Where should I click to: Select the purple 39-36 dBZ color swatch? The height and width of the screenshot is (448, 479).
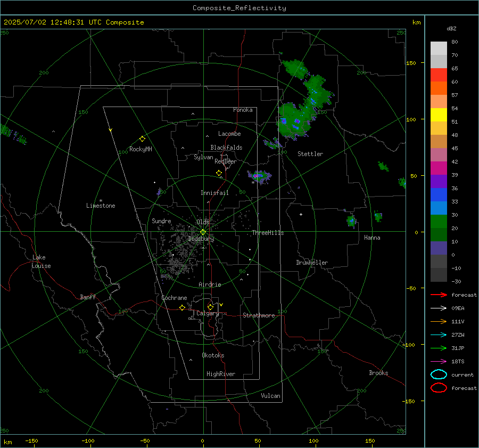click(x=439, y=181)
